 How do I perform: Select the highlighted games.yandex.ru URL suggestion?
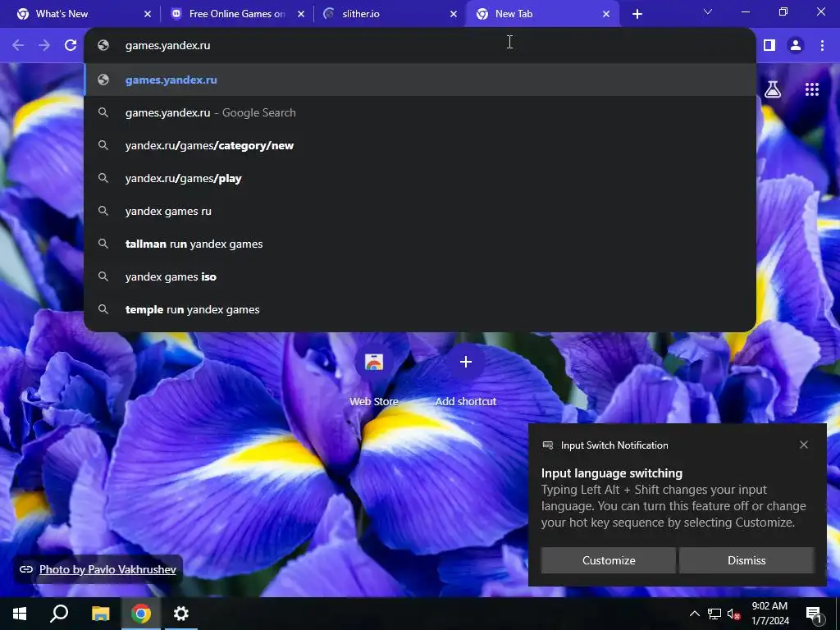420,80
